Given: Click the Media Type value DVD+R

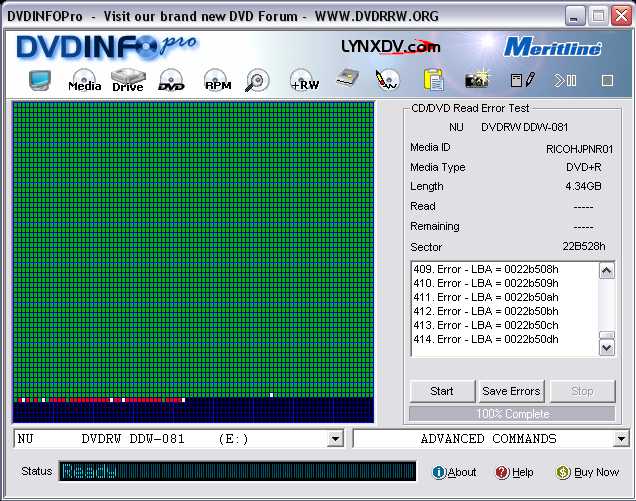Looking at the screenshot, I should 584,167.
